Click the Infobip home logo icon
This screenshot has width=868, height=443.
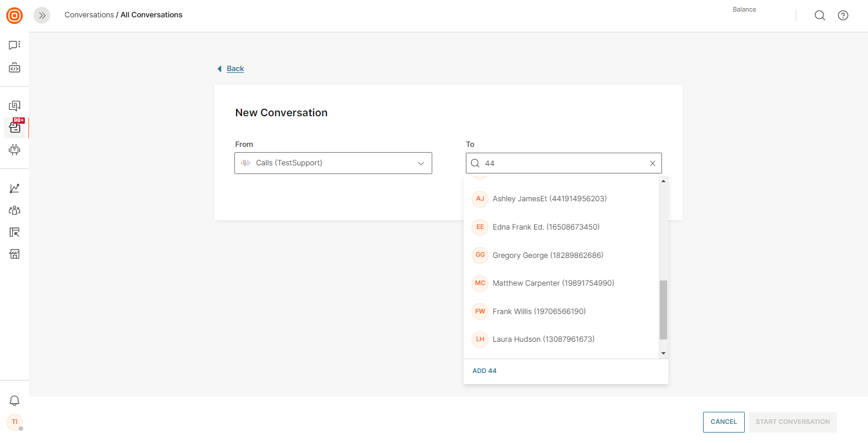(x=14, y=16)
